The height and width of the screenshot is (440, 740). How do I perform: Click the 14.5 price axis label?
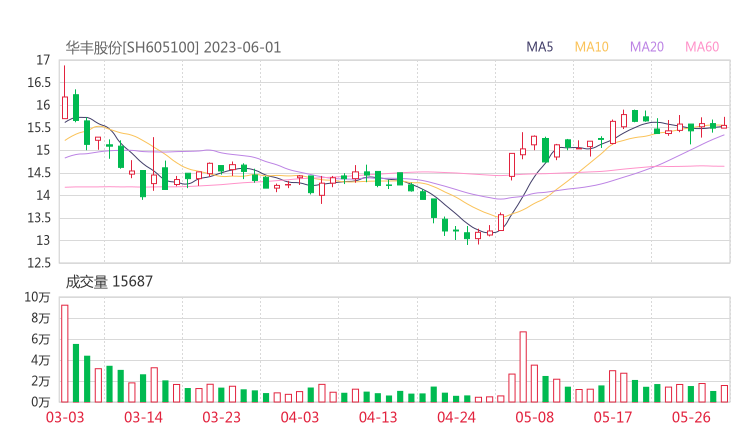[39, 173]
